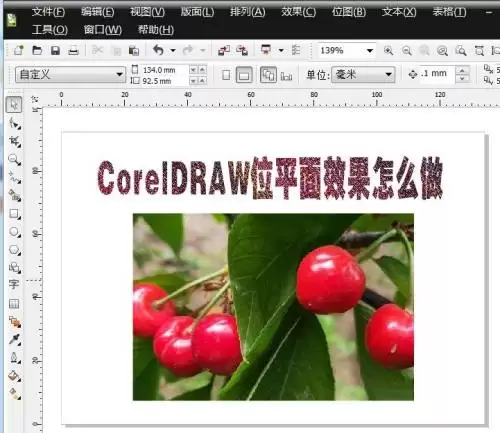Expand the undo history dropdown arrow
Viewport: 500px width, 433px height.
[173, 51]
